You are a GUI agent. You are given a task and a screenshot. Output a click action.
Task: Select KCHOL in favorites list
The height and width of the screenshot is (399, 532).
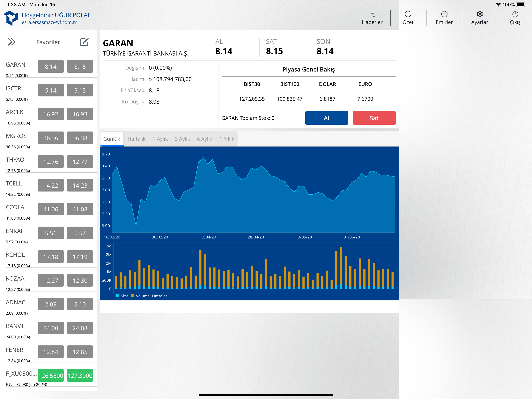(15, 255)
